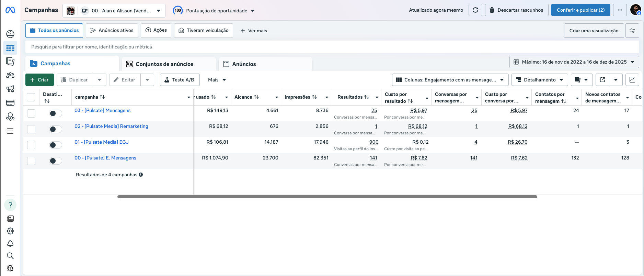Viewport: 644px width, 276px height.
Task: Open the 00 - [Pulsate] E. Mensagens campaign link
Action: point(105,158)
